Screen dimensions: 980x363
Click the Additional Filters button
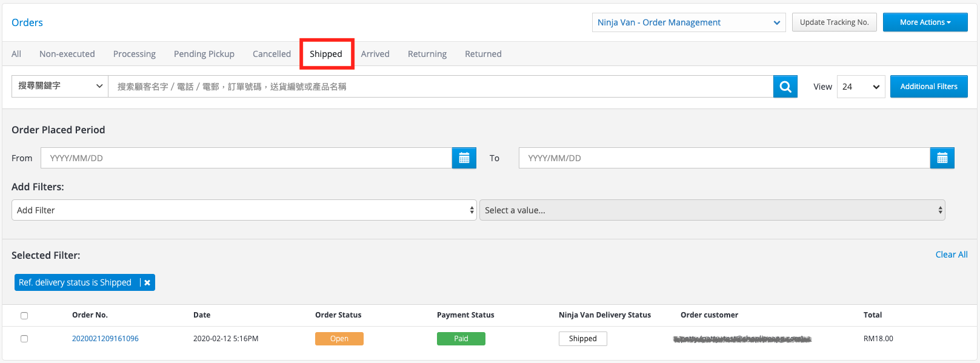pyautogui.click(x=929, y=87)
